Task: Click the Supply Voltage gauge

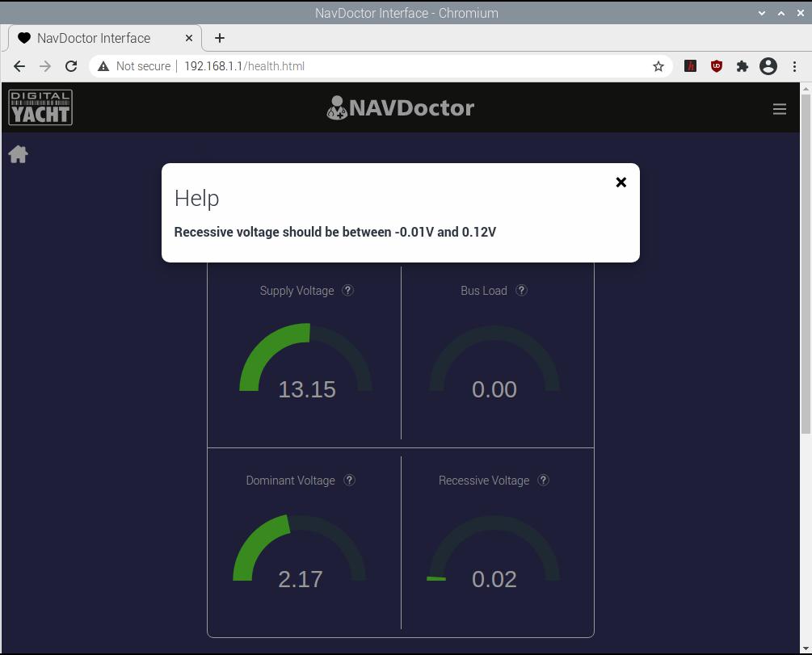Action: [305, 363]
